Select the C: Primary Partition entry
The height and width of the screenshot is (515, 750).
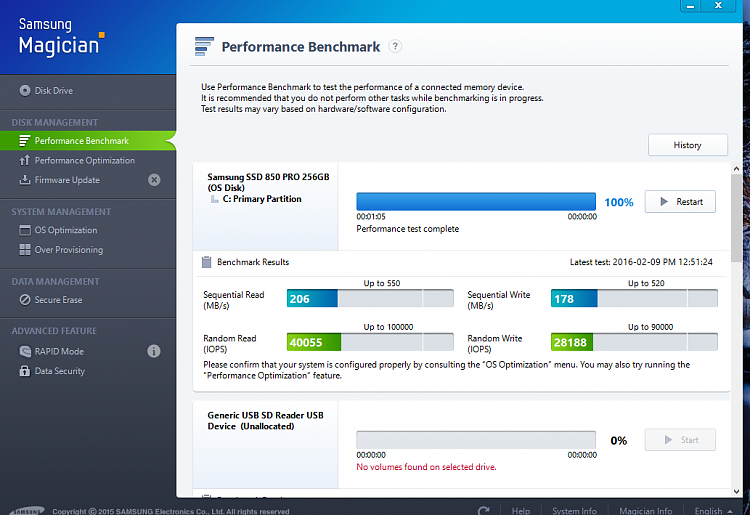tap(262, 199)
